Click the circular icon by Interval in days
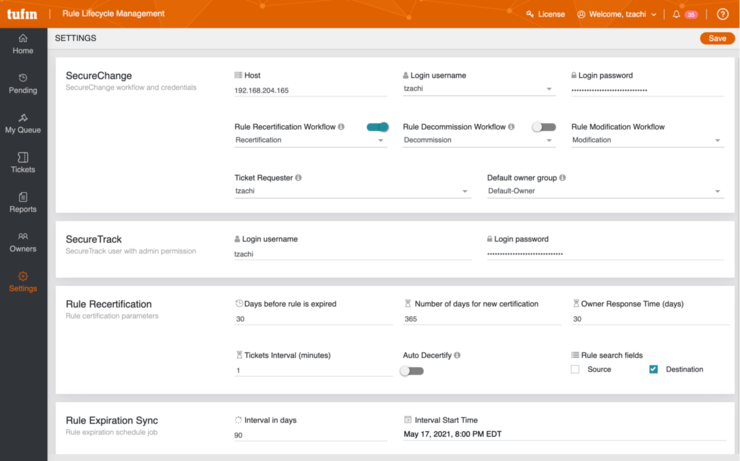 click(238, 420)
